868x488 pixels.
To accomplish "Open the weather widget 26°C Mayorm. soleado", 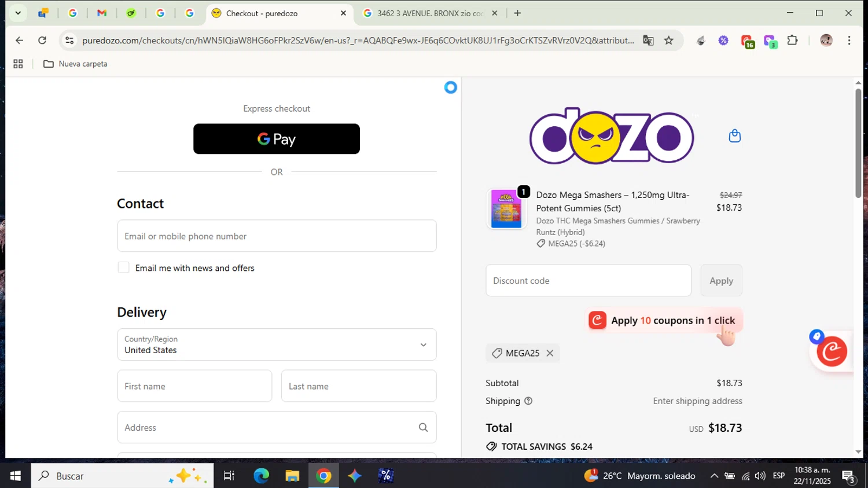I will 640,476.
